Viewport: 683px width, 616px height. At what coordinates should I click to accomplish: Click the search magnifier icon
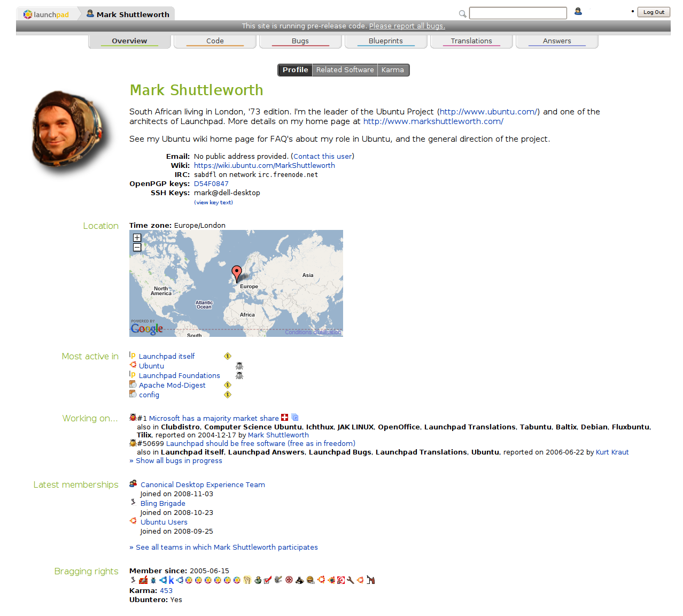click(x=462, y=13)
